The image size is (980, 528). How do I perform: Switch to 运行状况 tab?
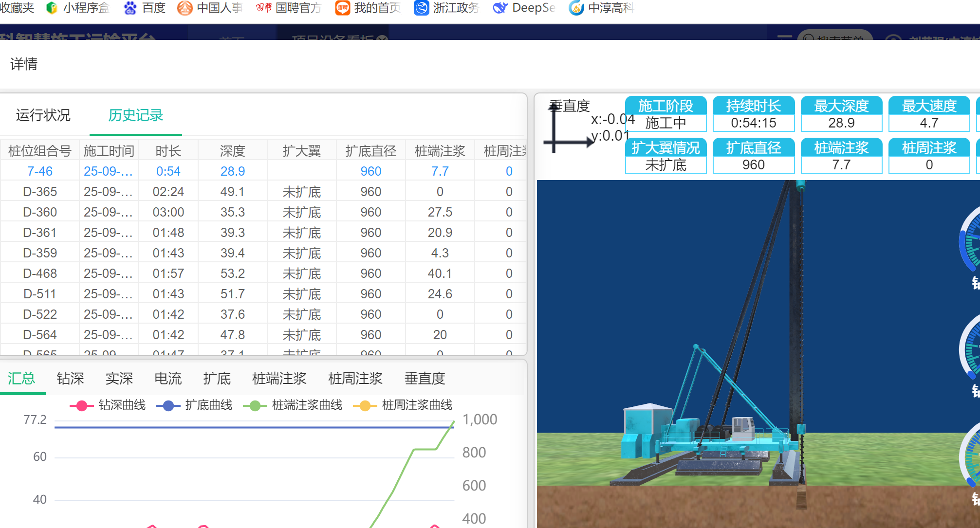coord(43,115)
